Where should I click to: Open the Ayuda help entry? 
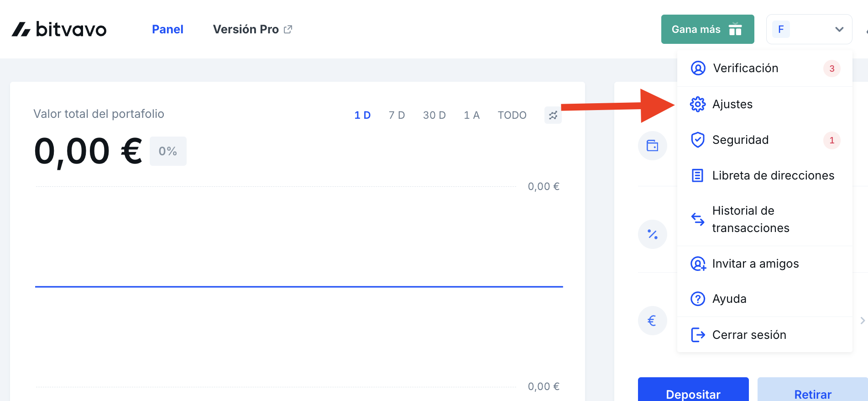tap(729, 299)
